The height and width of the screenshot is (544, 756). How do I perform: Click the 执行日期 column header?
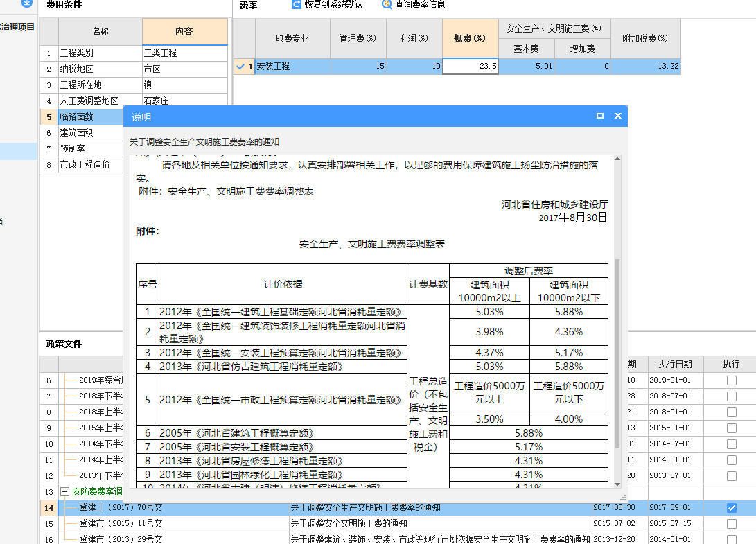[x=675, y=364]
